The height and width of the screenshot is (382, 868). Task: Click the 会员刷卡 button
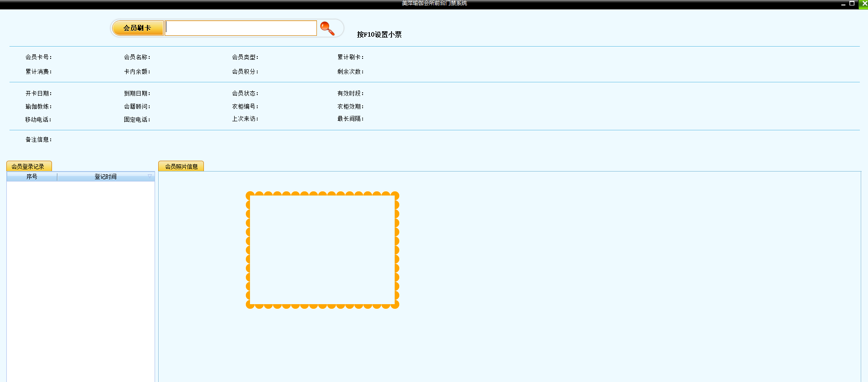pyautogui.click(x=137, y=28)
